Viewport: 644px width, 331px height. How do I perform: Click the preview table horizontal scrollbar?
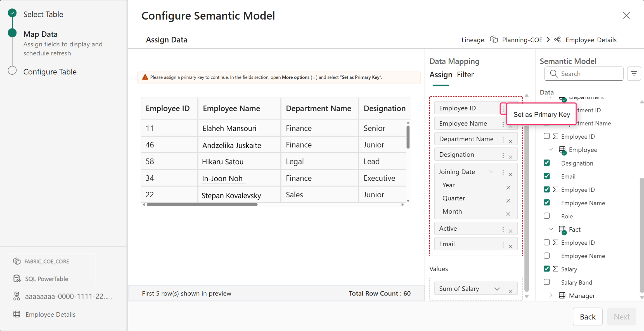[202, 205]
